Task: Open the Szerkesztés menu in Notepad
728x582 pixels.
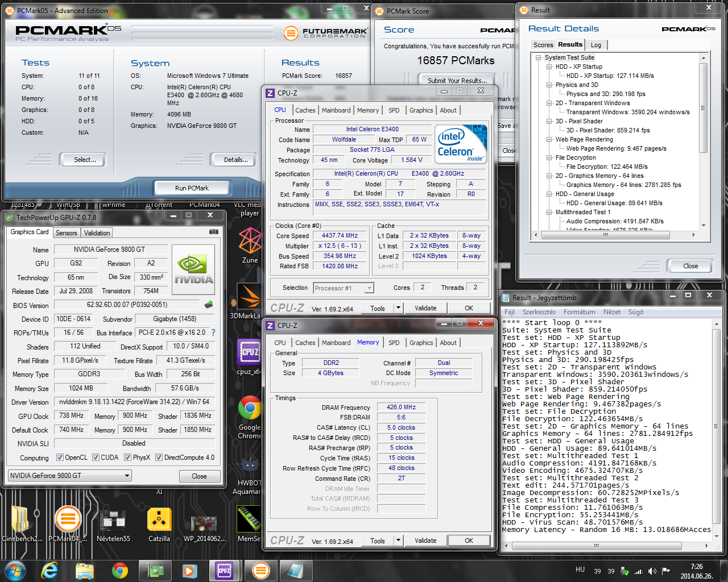Action: click(539, 312)
